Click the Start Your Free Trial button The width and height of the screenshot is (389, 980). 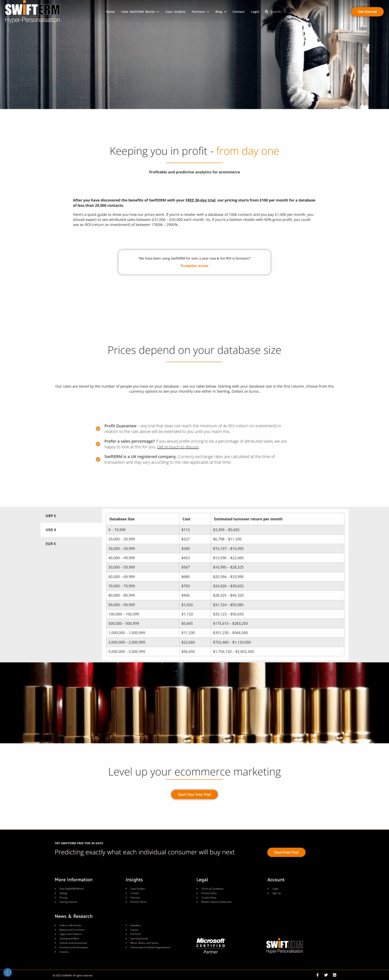coord(194,794)
